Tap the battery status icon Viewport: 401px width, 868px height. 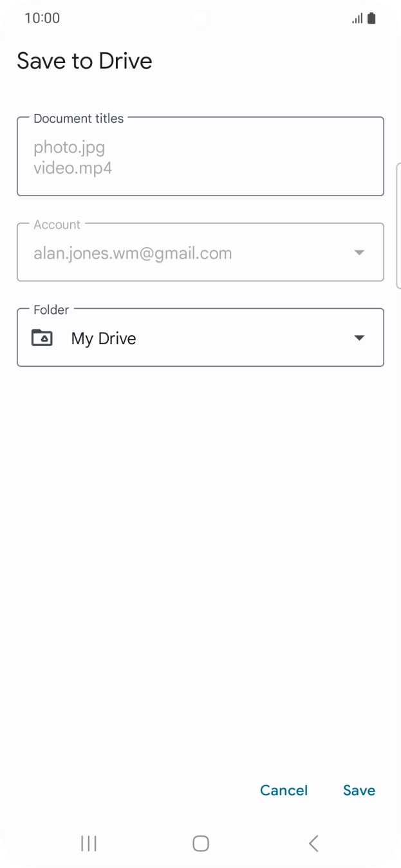coord(371,19)
